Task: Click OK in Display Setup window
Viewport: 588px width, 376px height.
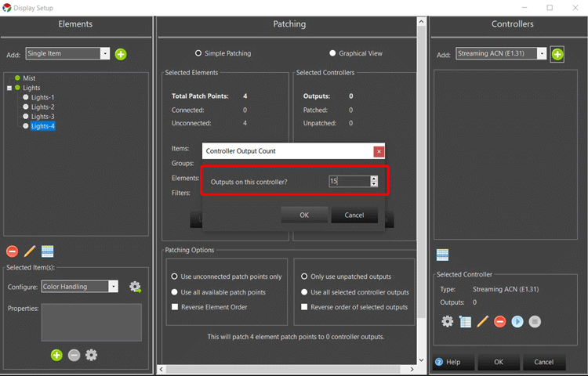Action: 499,362
